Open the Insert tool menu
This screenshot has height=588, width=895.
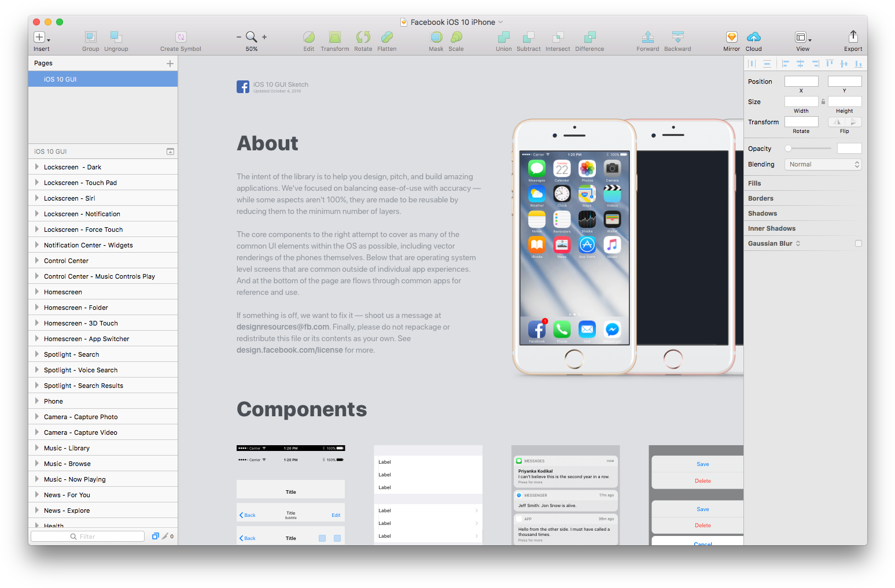pos(41,37)
